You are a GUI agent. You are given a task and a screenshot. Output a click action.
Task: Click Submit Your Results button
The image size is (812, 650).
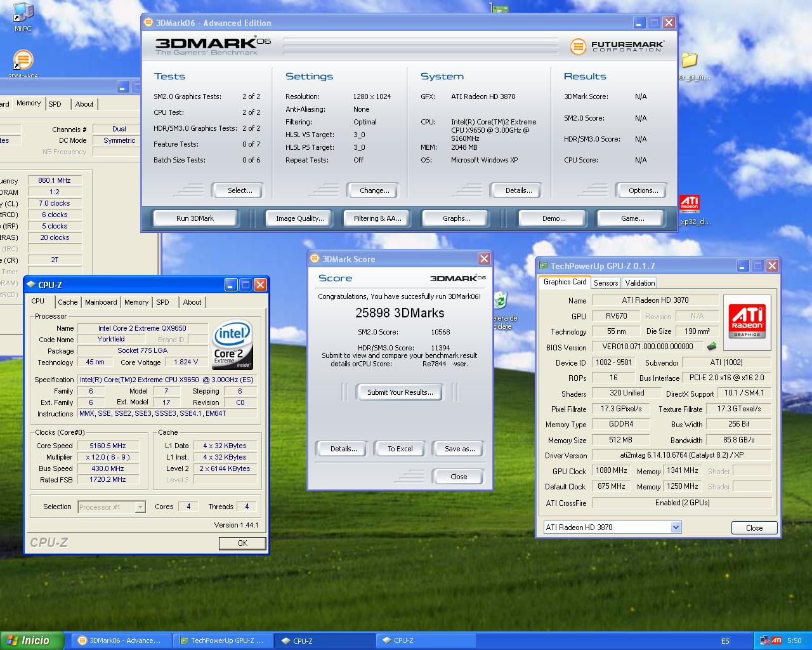(400, 392)
